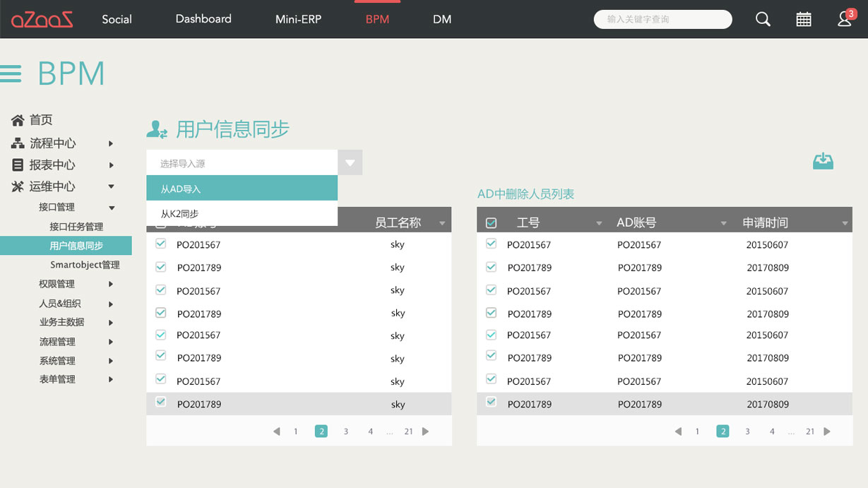Go to previous page in right table
Viewport: 868px width, 488px height.
(x=678, y=432)
